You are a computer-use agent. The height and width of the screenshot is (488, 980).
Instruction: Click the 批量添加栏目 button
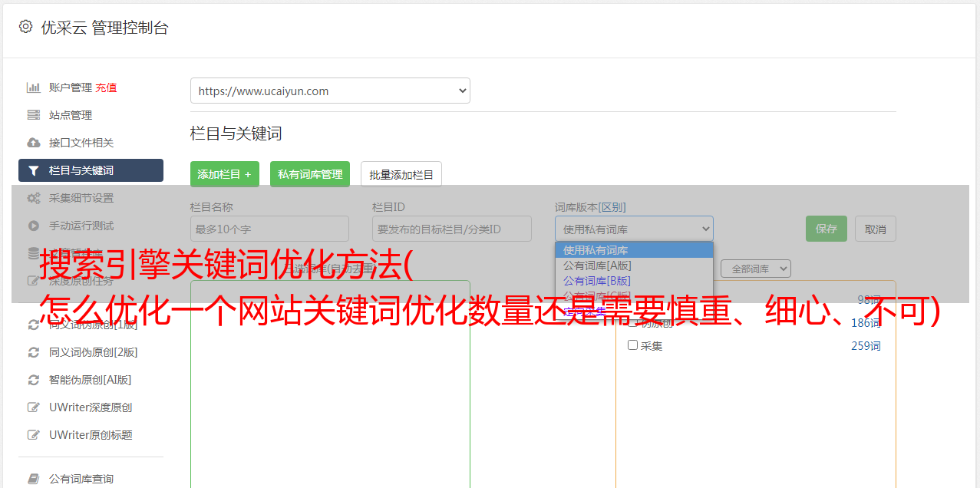point(401,174)
